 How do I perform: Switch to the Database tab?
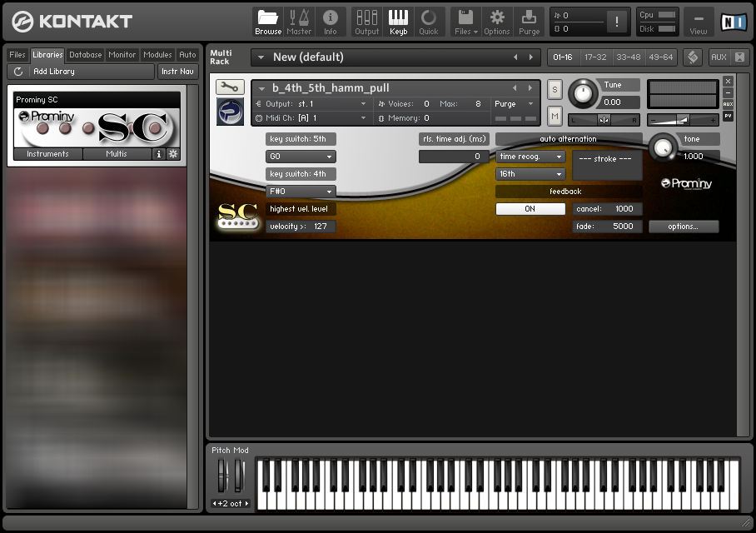click(85, 55)
